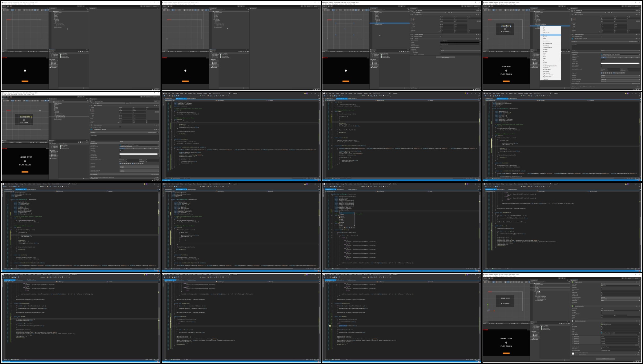Click the anchor presets icon in the Game Over Text inspector
This screenshot has width=643, height=364.
(x=93, y=110)
